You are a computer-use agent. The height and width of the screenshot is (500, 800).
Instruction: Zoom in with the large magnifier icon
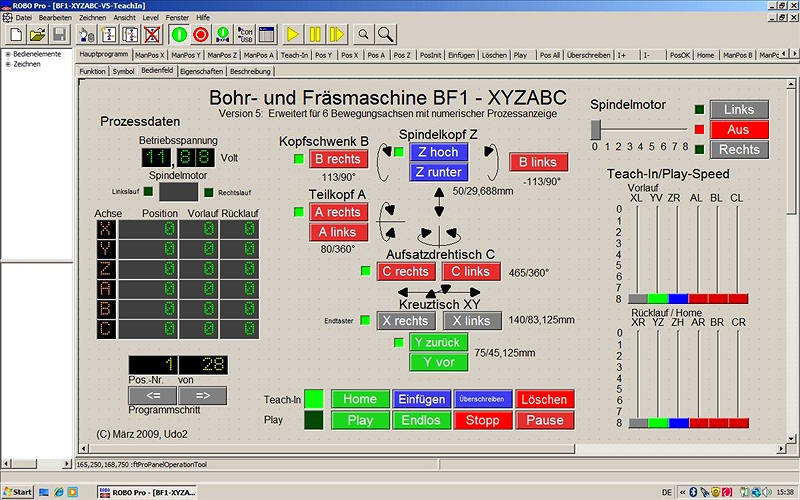386,35
